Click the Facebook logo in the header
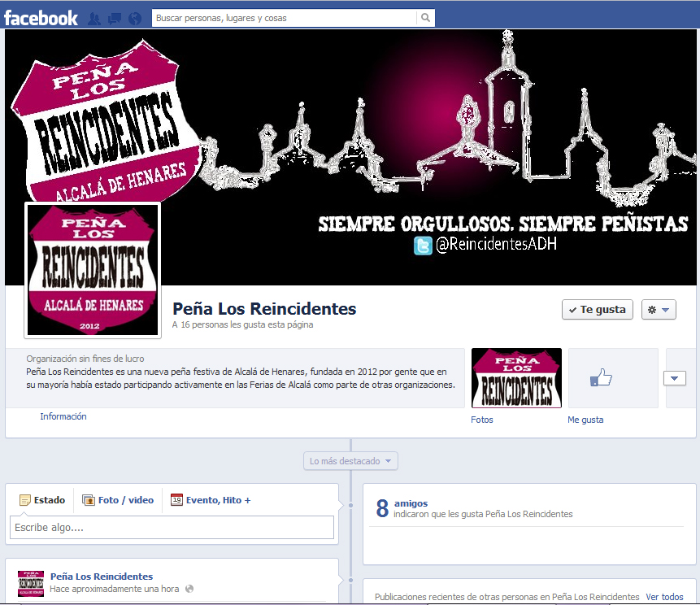700x605 pixels. (41, 18)
